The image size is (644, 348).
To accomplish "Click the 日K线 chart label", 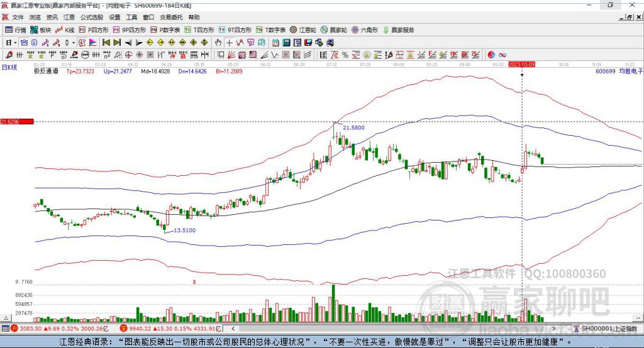I will pos(9,67).
